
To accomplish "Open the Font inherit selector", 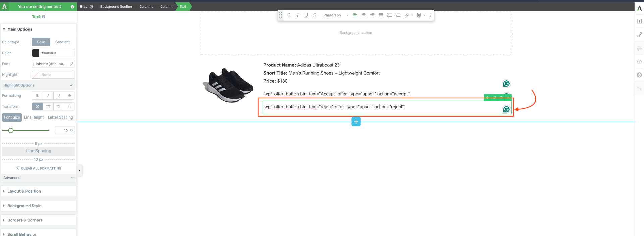I will (53, 64).
